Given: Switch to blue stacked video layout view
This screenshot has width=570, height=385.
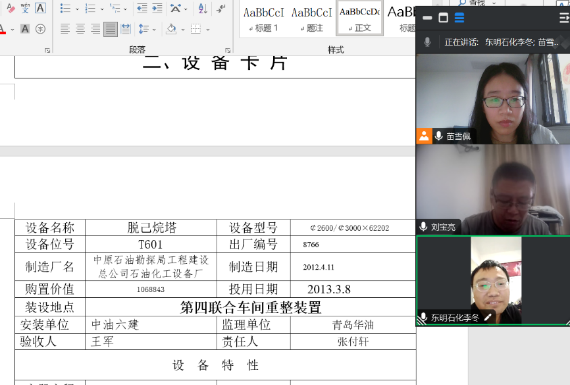Looking at the screenshot, I should [459, 17].
